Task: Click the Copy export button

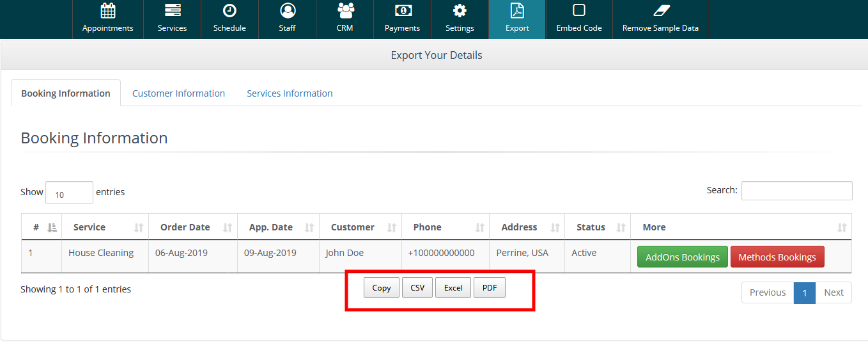Action: pyautogui.click(x=382, y=288)
